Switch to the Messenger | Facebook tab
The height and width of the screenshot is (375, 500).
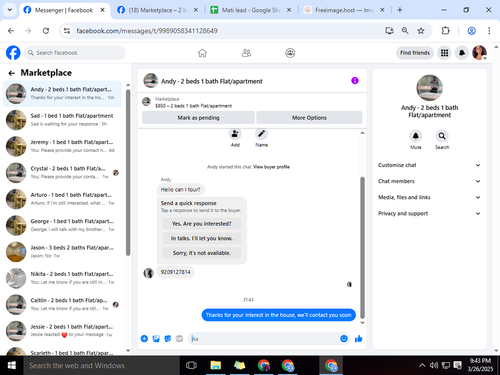point(64,10)
